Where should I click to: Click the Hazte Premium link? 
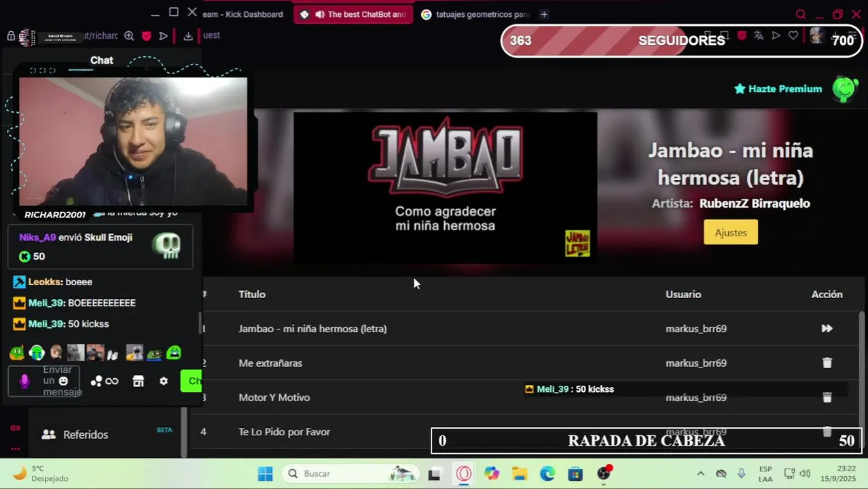tap(778, 89)
